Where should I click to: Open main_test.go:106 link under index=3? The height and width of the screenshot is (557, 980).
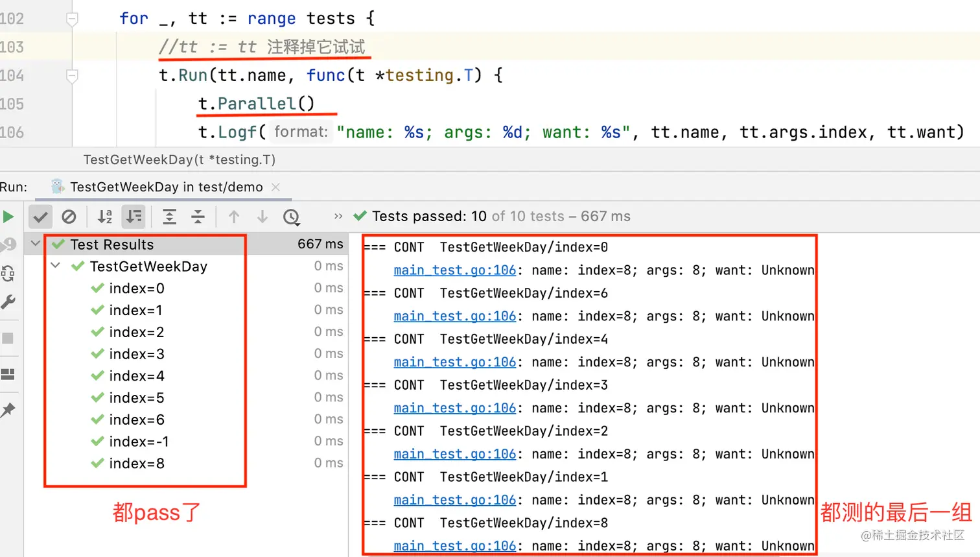(455, 409)
